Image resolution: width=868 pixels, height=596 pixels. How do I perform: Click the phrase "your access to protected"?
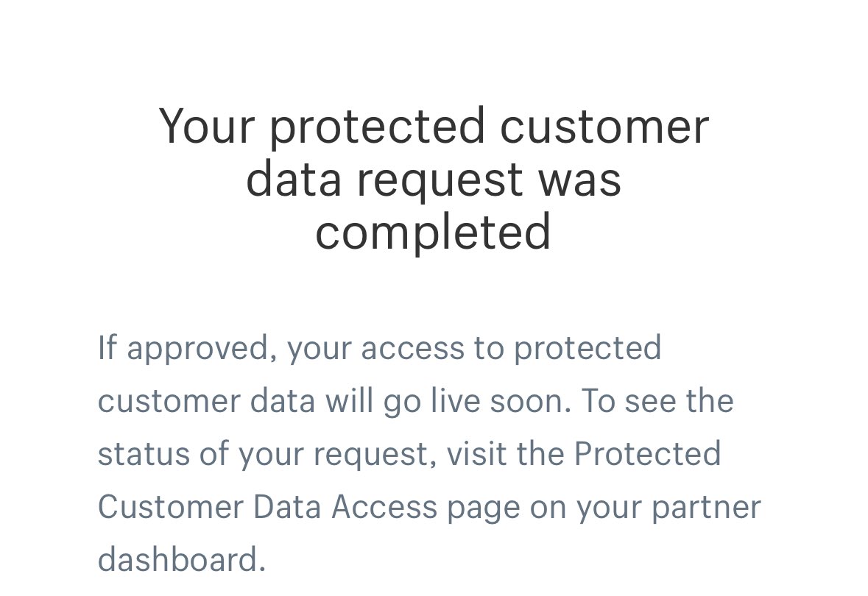tap(474, 350)
